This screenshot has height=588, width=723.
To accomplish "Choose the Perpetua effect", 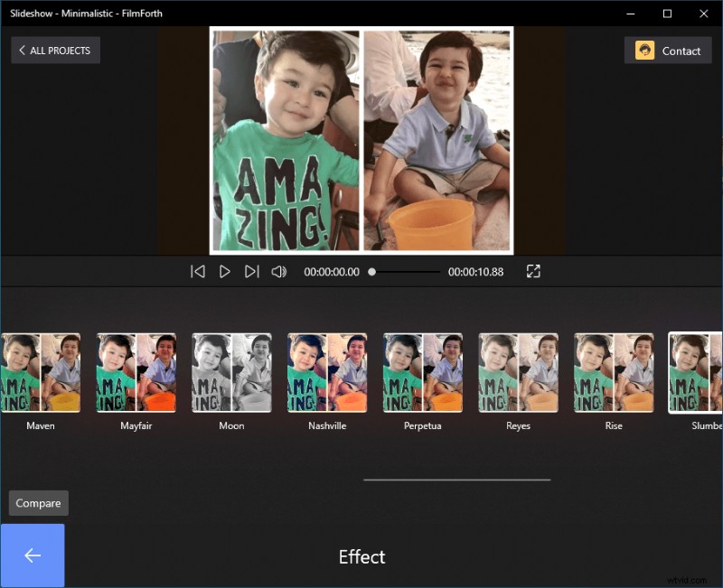I will pos(422,371).
